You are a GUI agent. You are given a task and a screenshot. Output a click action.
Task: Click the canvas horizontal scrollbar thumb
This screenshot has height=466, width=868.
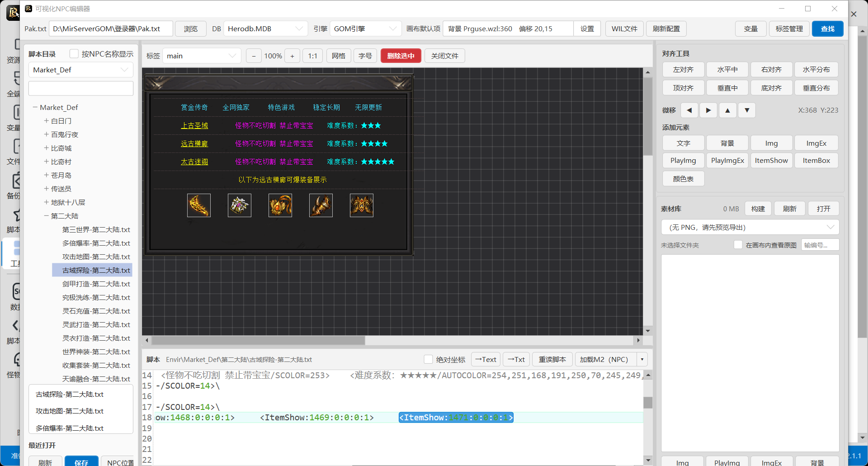[258, 340]
